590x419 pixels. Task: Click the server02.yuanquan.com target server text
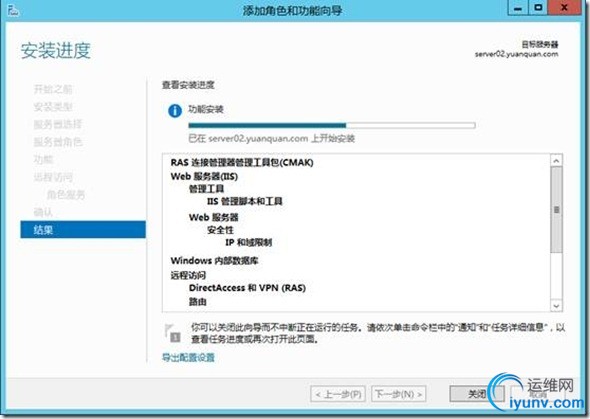[x=516, y=54]
